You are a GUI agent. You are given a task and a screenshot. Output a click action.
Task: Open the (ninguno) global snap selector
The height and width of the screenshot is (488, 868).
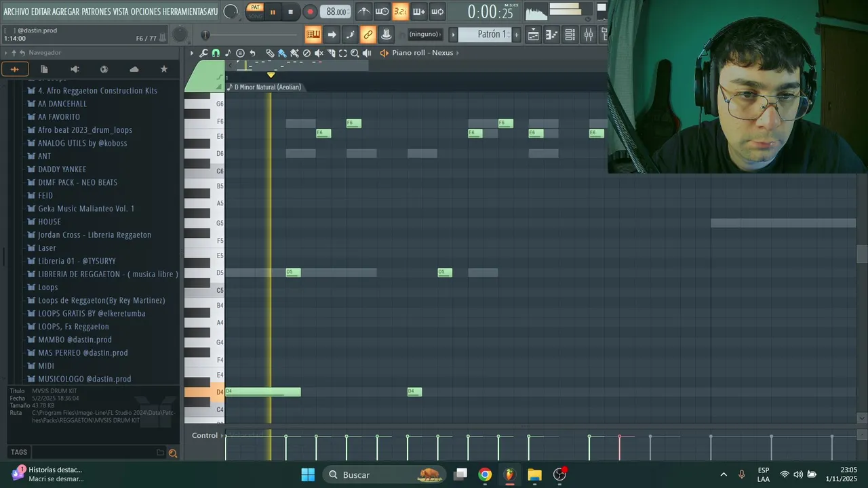tap(425, 35)
